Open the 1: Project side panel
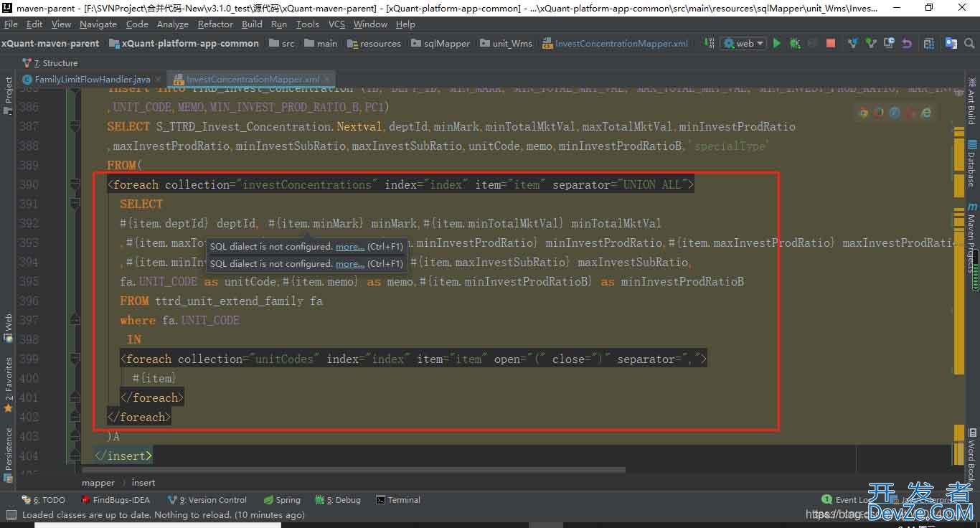This screenshot has height=528, width=980. 9,96
